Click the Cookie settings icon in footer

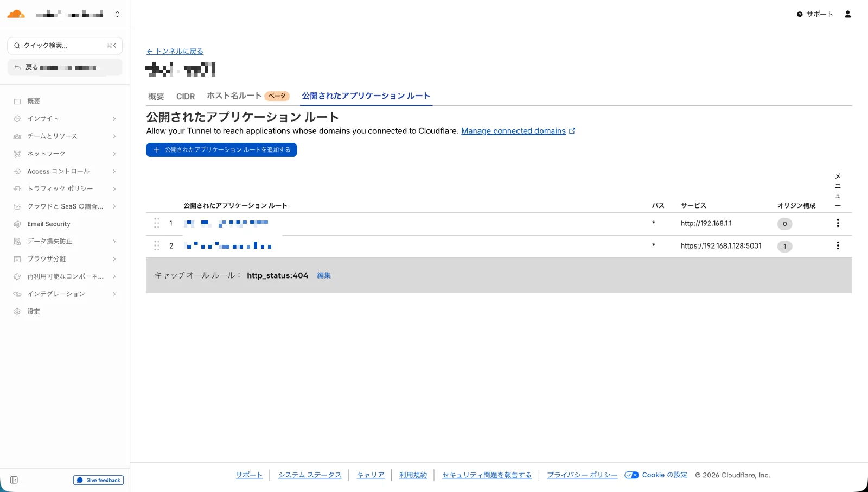(x=631, y=475)
